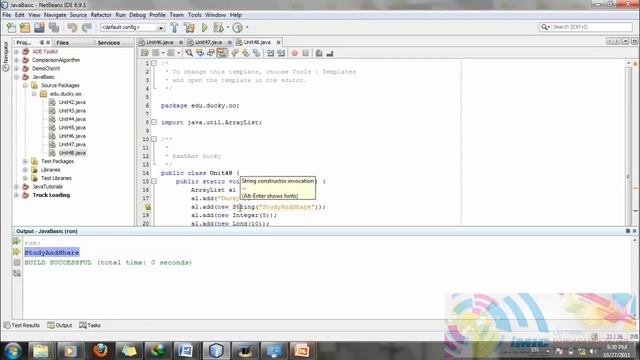Click the Redo toolbar icon
Screen dimensions: 640x360
pos(87,27)
